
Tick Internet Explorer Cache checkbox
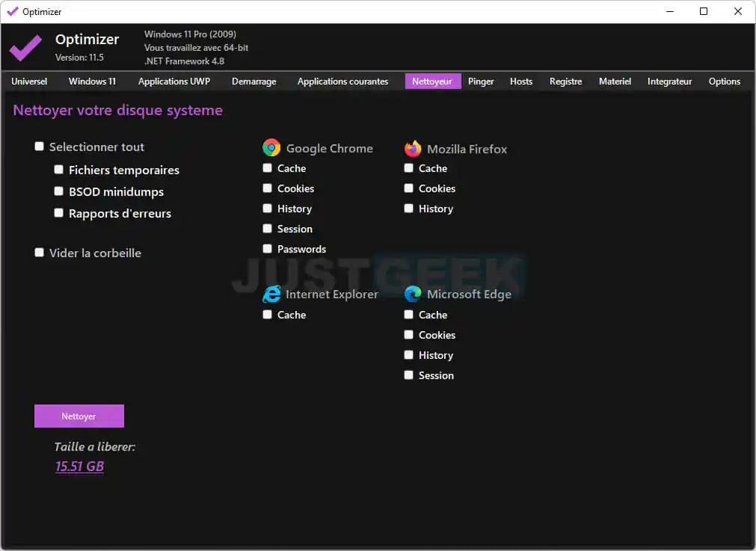coord(267,314)
